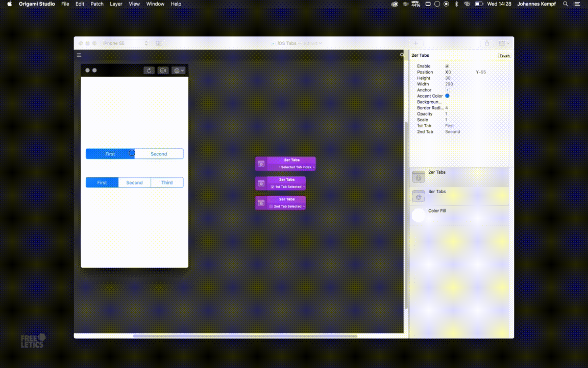Screen dimensions: 588x368
Task: Open the Apple menu
Action: 9,4
